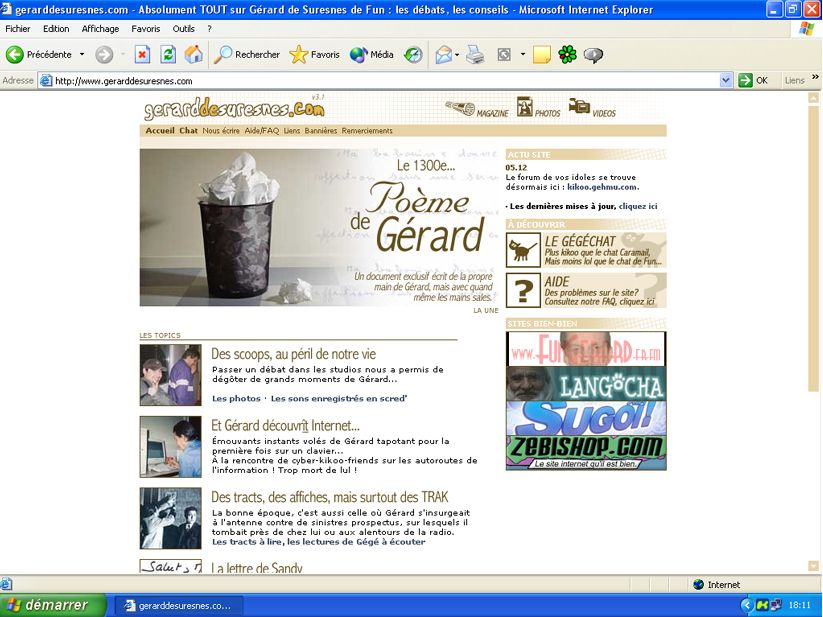
Task: Open the Poème de Gérard banner
Action: (319, 227)
